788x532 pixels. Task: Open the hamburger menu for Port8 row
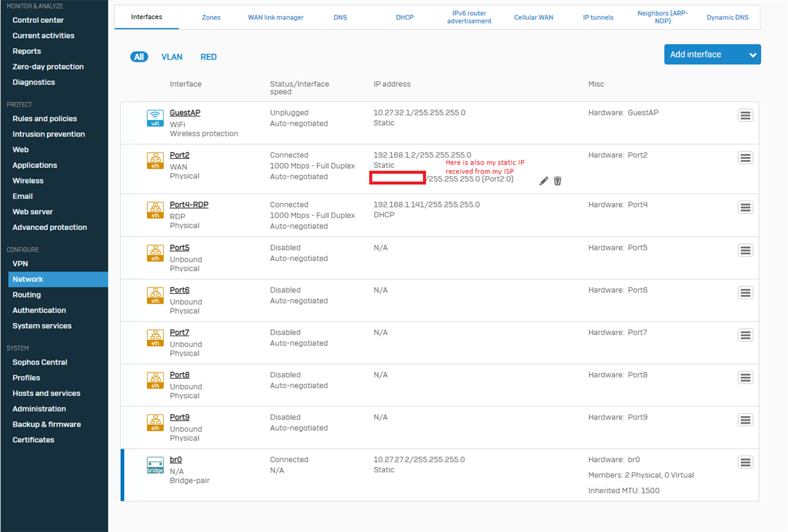click(x=745, y=378)
